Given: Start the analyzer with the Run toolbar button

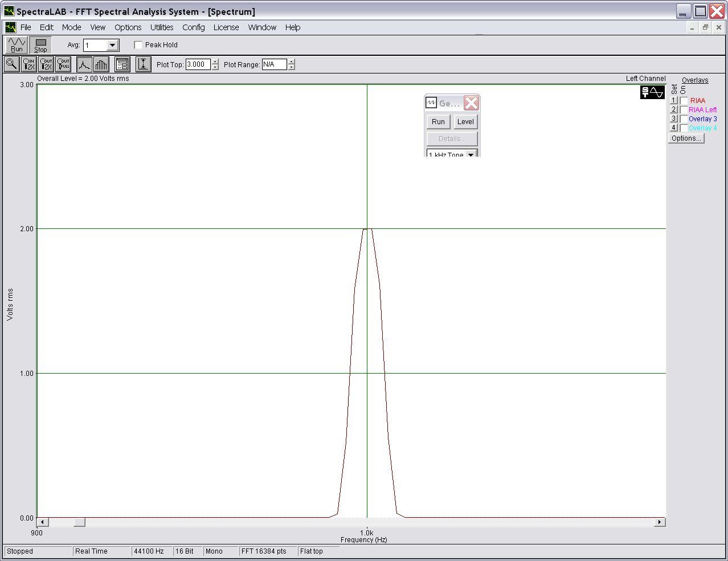Looking at the screenshot, I should click(17, 45).
